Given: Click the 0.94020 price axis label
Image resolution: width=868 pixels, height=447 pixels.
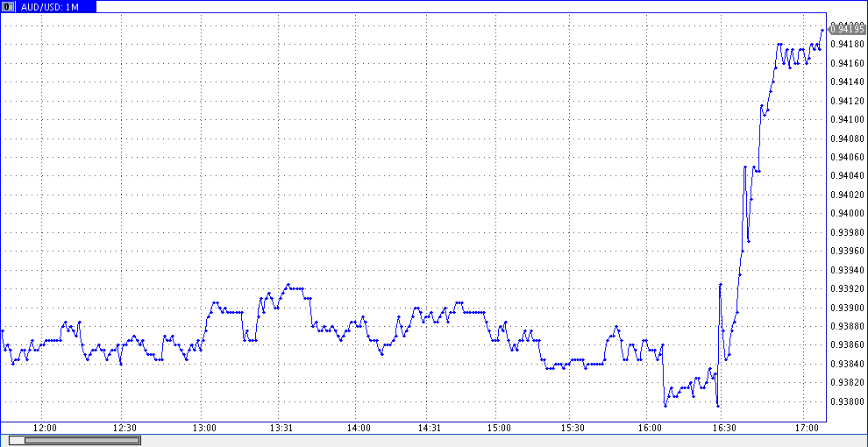Looking at the screenshot, I should 848,195.
